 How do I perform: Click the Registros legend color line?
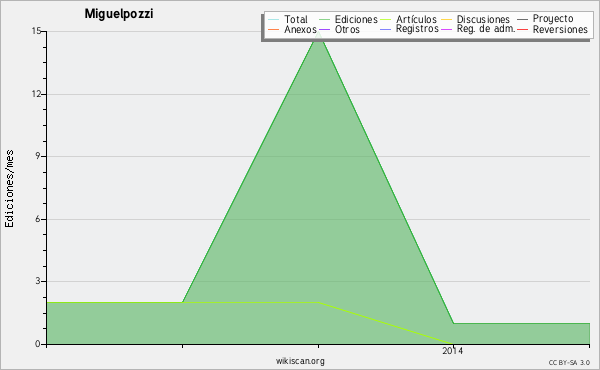385,29
